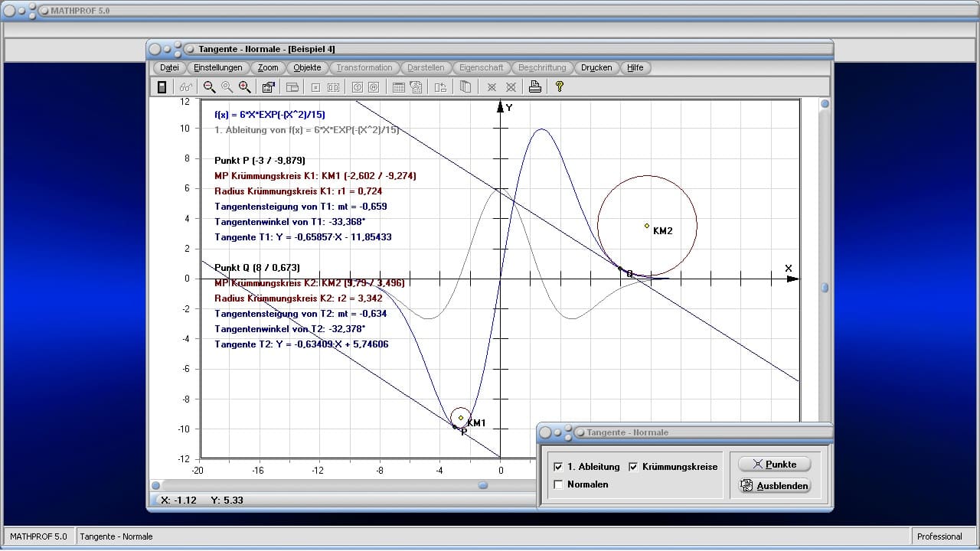Click 'Radius Krümmungskreis K2: r2 = 3,342'
Screen dimensions: 980x551
pos(299,298)
